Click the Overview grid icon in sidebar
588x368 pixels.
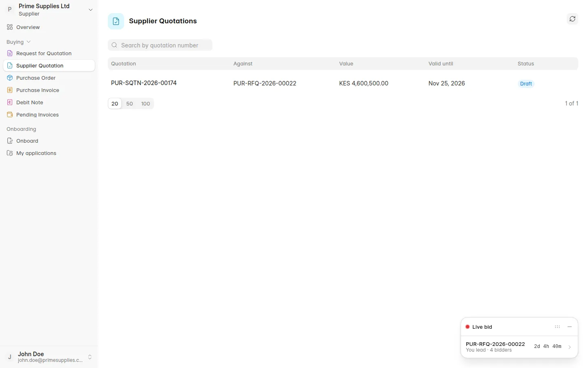(10, 27)
